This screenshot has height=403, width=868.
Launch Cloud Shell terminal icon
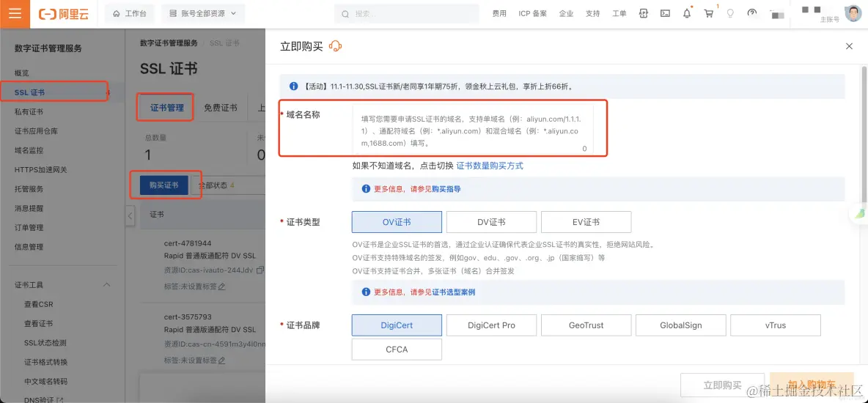pyautogui.click(x=666, y=13)
